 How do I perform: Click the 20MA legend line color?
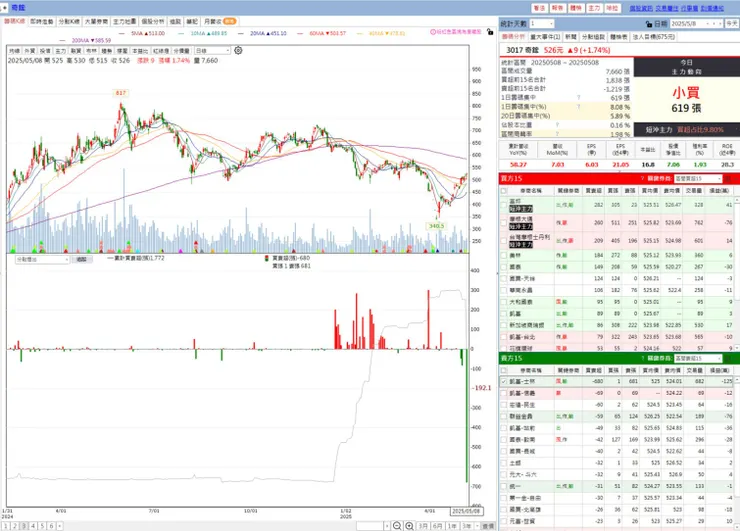(241, 34)
